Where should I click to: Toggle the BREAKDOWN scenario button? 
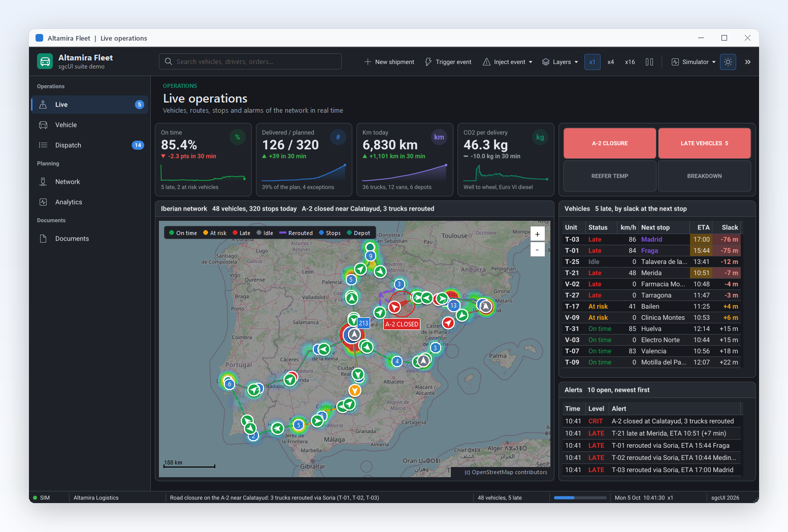[x=705, y=176]
